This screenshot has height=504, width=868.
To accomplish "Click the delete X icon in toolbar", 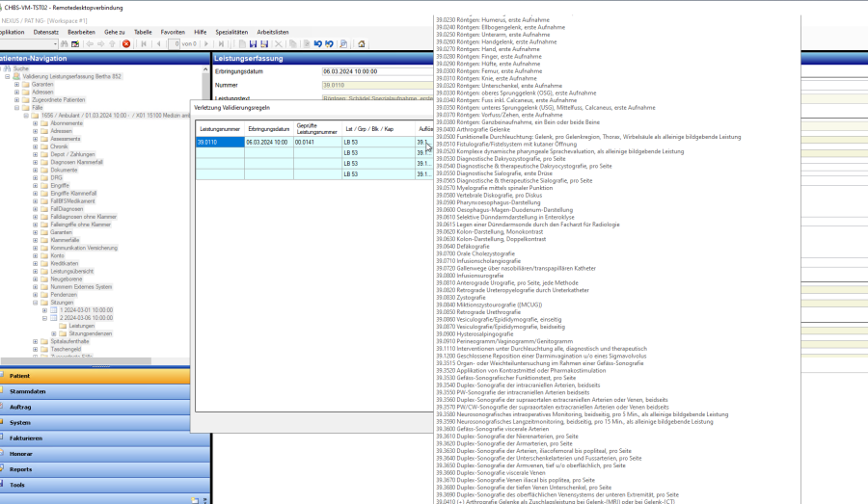I will click(x=279, y=44).
